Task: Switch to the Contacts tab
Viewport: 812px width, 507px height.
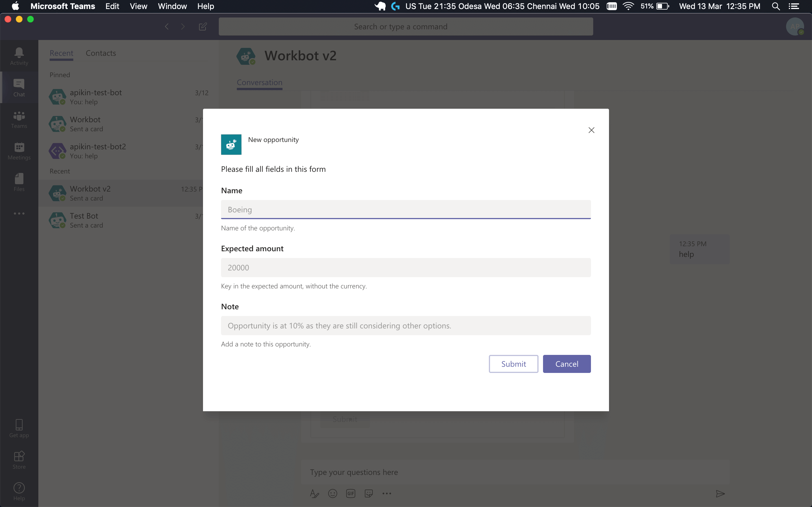Action: click(101, 53)
